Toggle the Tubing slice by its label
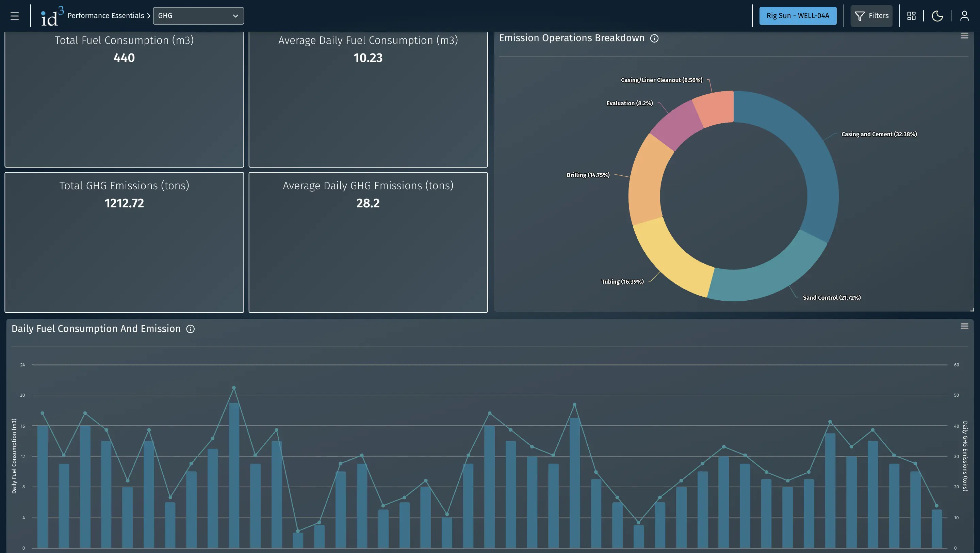This screenshot has height=553, width=980. pos(622,281)
